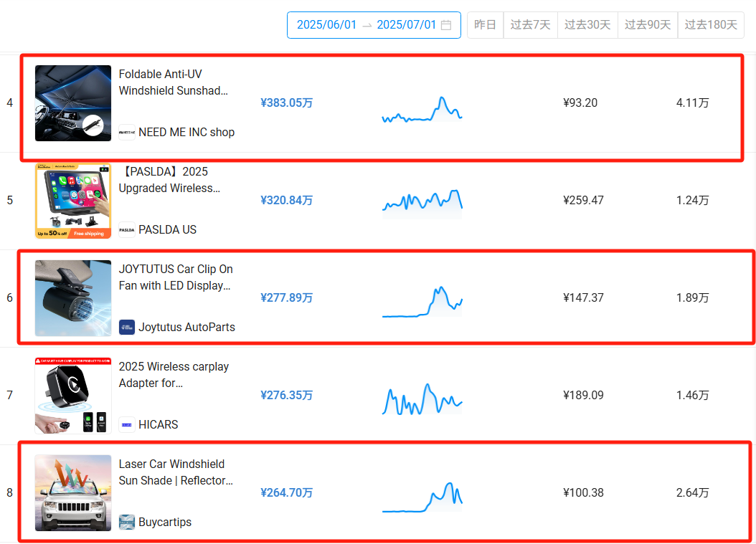This screenshot has height=544, width=756.
Task: Select the 昨日 date filter
Action: 486,25
